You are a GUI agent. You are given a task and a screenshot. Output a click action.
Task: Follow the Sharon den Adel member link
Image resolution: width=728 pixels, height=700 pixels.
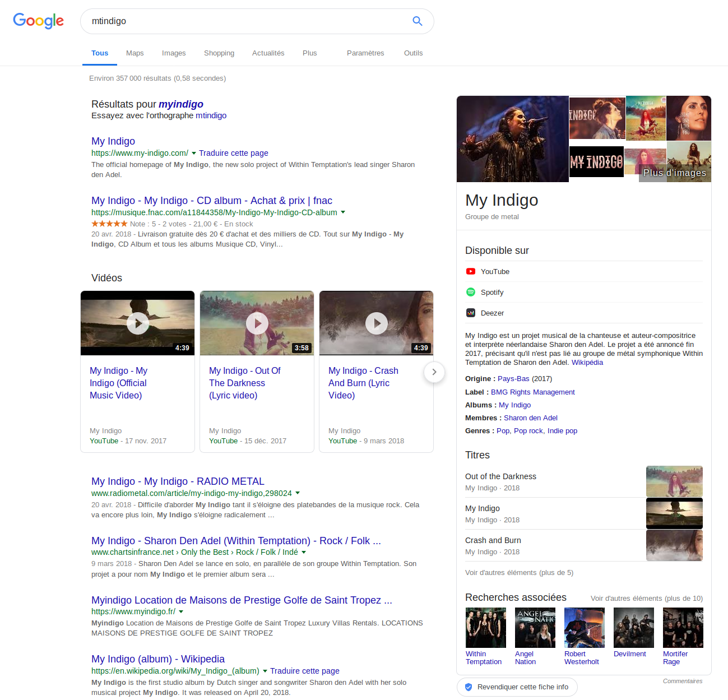click(x=530, y=418)
